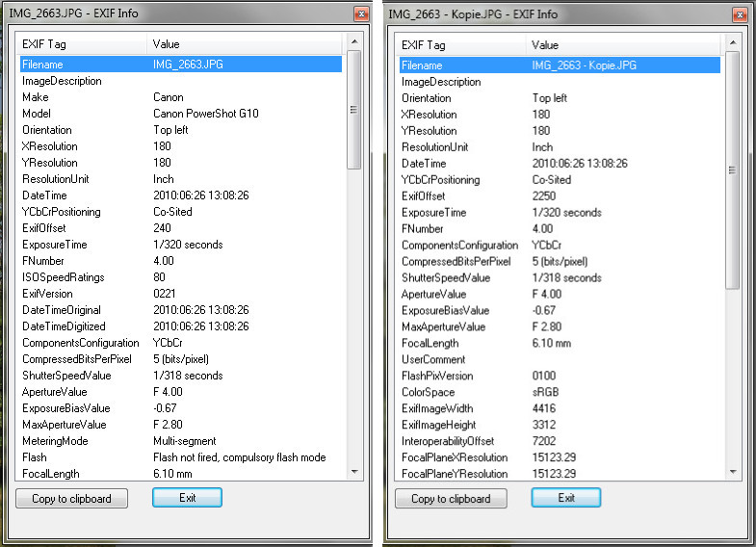Image resolution: width=756 pixels, height=547 pixels.
Task: Select ShutterSpeedValue row in Kopie.JPG window
Action: coord(560,277)
